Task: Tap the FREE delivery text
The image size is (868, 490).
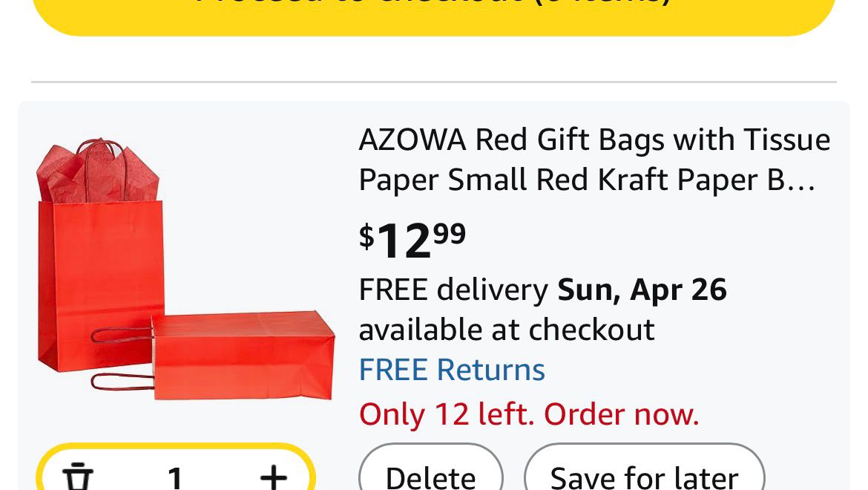Action: point(453,290)
